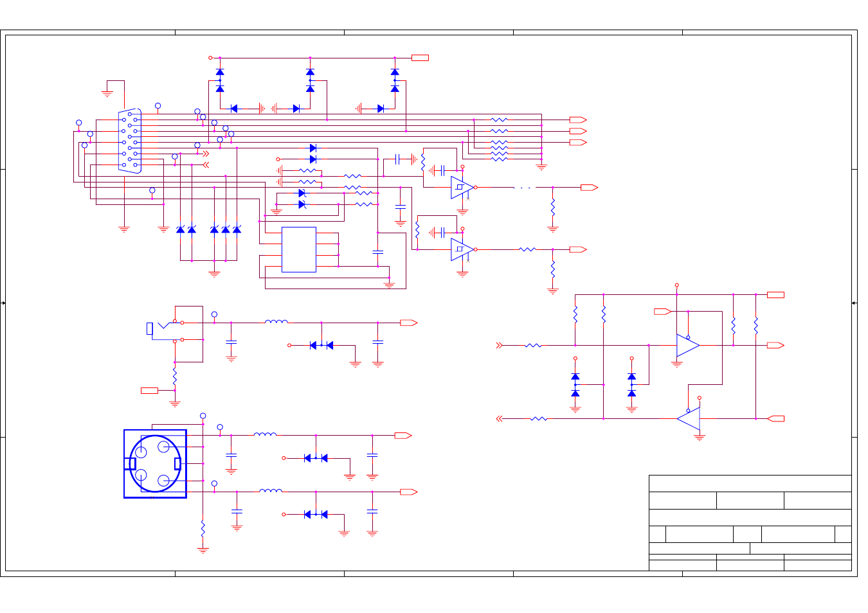868x613 pixels.
Task: Select the upper Schmitt-trigger buffer symbol
Action: [462, 188]
